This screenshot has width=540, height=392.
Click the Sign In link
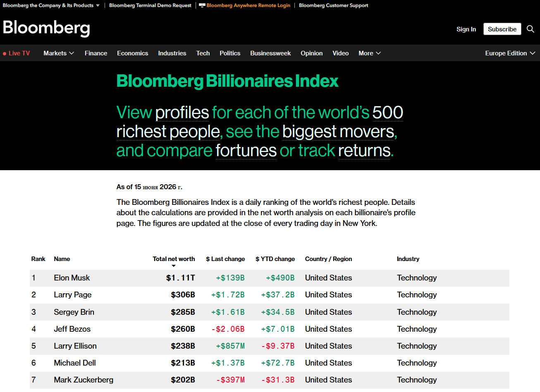tap(466, 29)
